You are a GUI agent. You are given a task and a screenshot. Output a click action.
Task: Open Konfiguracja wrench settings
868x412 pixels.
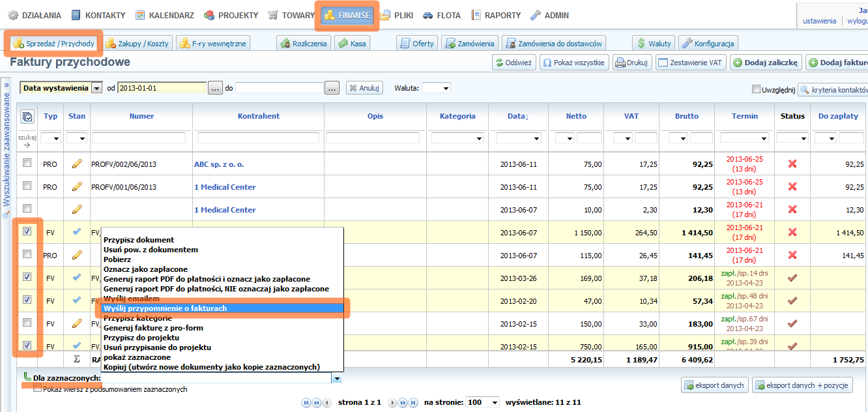coord(708,44)
